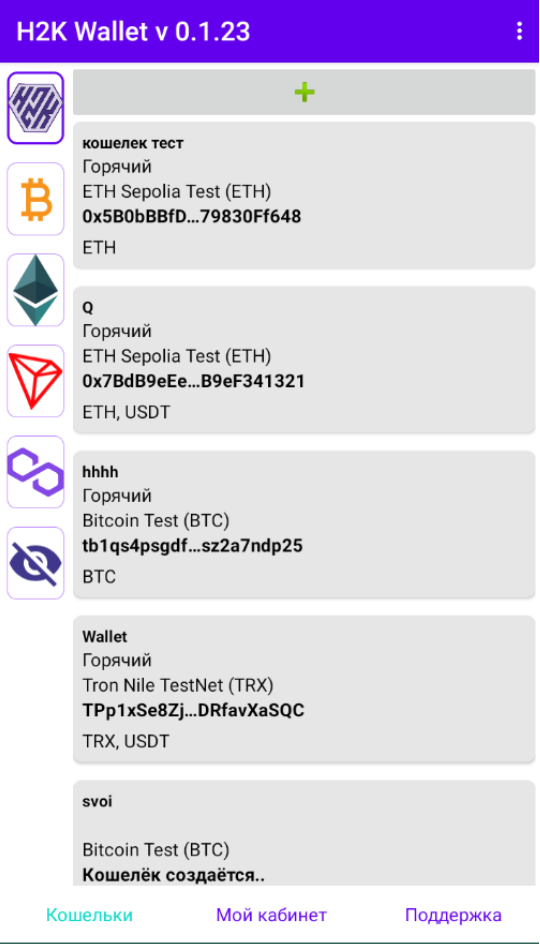Switch to the Мой кабинет tab
The image size is (540, 946).
[x=272, y=915]
